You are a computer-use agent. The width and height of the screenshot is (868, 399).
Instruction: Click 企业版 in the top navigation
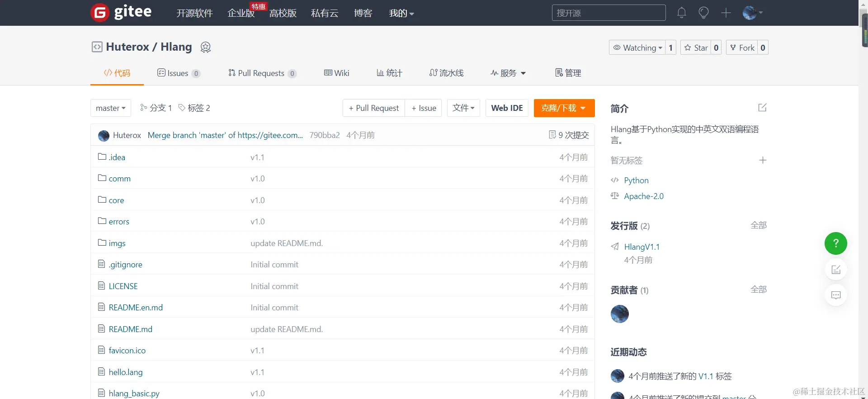pos(241,13)
